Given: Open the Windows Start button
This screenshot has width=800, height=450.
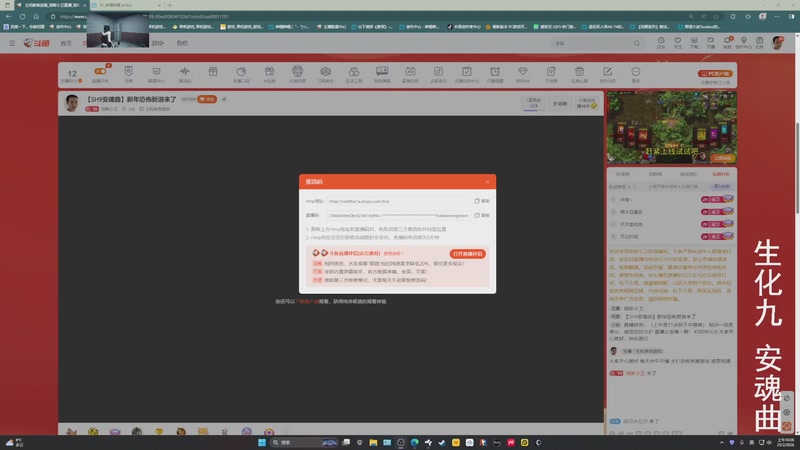Looking at the screenshot, I should pos(262,442).
